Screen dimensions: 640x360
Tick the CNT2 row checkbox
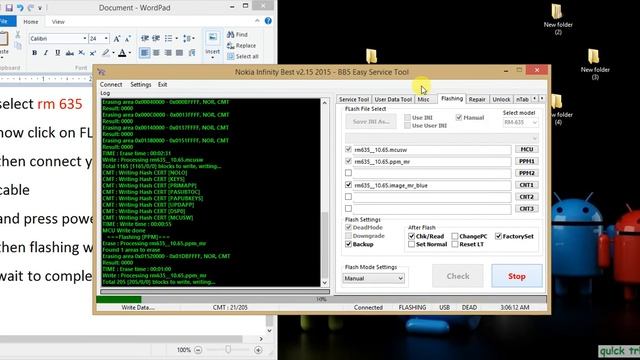(348, 197)
